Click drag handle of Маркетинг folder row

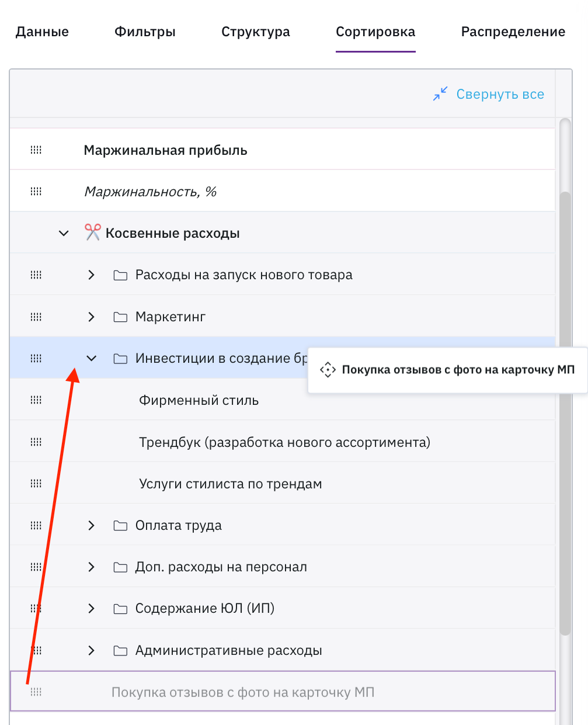(x=36, y=317)
